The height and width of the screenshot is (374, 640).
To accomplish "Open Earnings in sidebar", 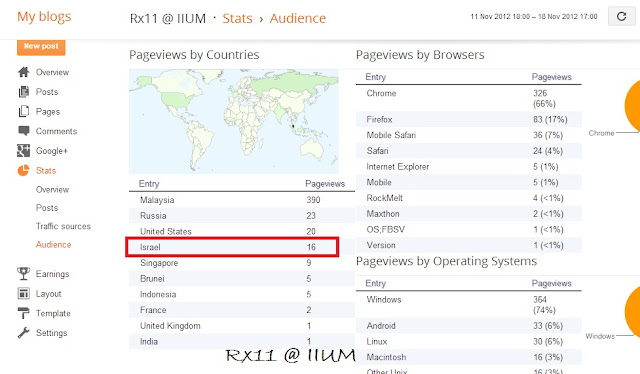I will (52, 274).
